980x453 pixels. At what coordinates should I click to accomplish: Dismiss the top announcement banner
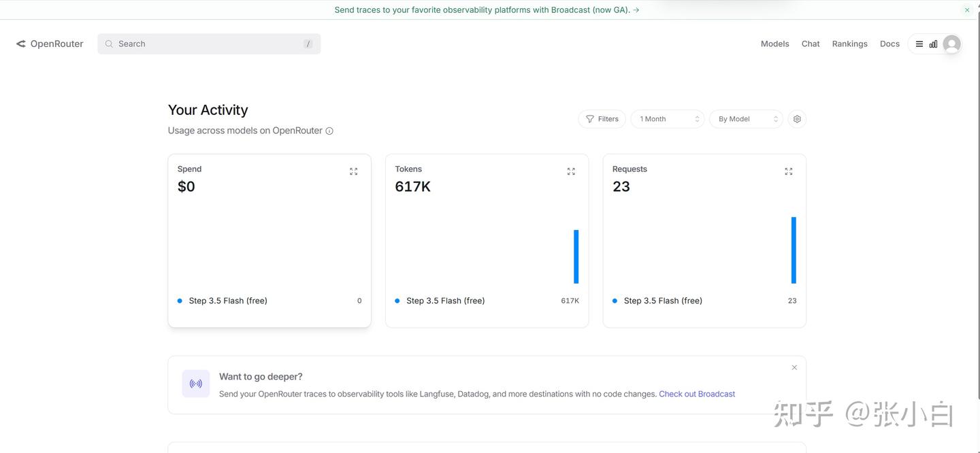click(967, 10)
